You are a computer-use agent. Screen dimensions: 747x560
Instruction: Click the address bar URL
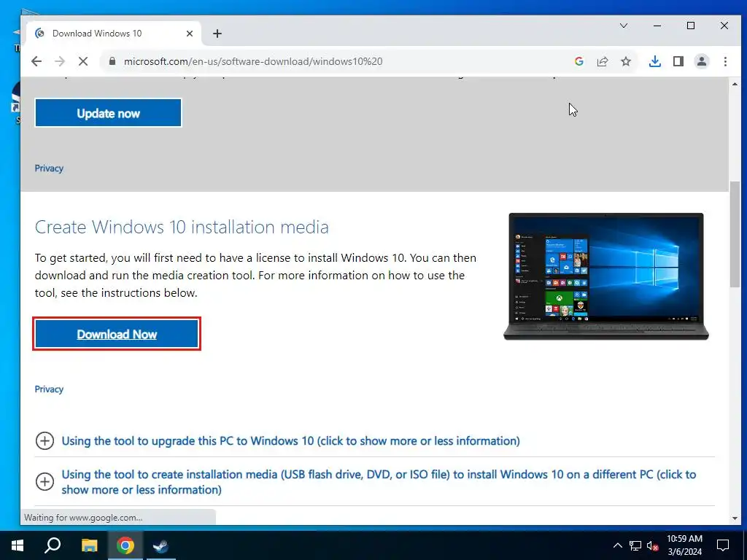[x=253, y=61]
